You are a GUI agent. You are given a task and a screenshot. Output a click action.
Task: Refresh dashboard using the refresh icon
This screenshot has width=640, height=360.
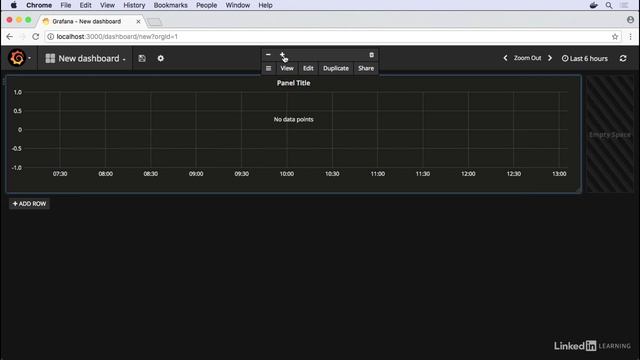623,58
